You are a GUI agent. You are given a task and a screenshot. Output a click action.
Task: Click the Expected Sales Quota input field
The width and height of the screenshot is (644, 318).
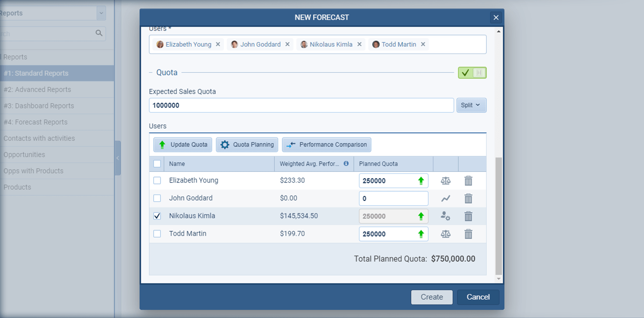point(301,105)
